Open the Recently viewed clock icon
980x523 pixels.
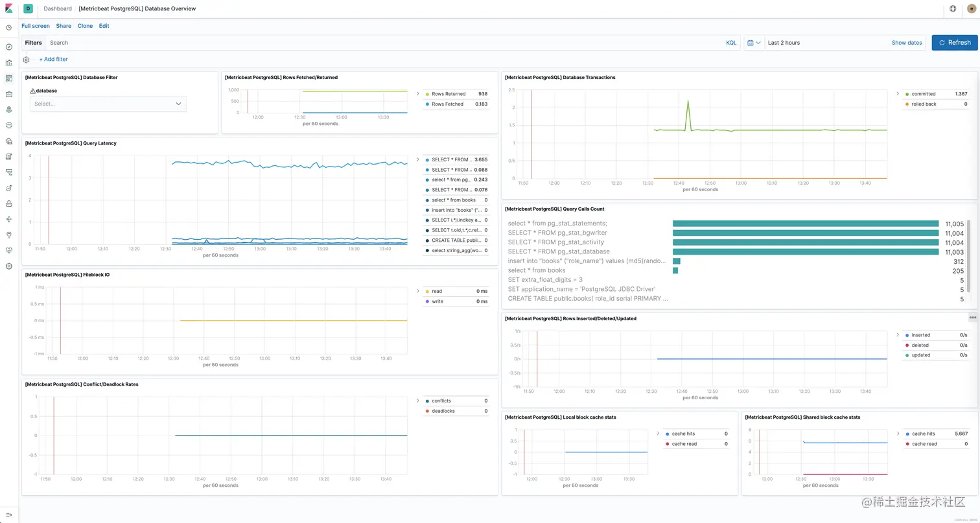[9, 28]
